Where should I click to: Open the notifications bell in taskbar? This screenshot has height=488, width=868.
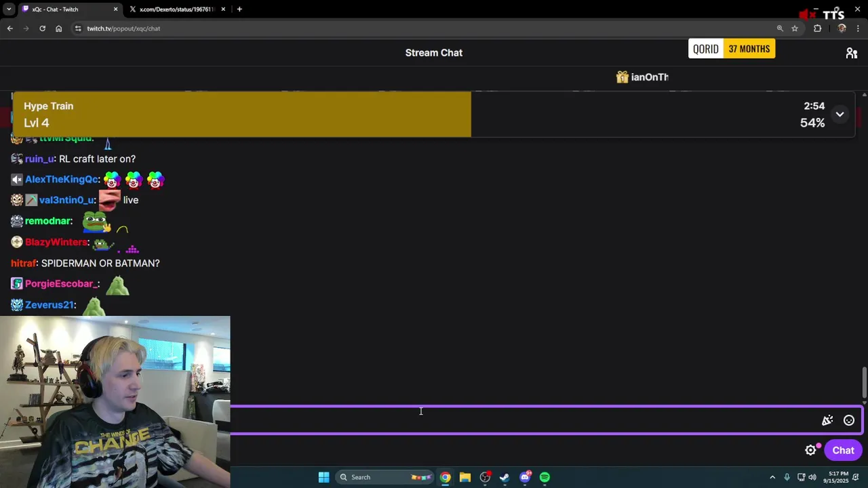(857, 477)
